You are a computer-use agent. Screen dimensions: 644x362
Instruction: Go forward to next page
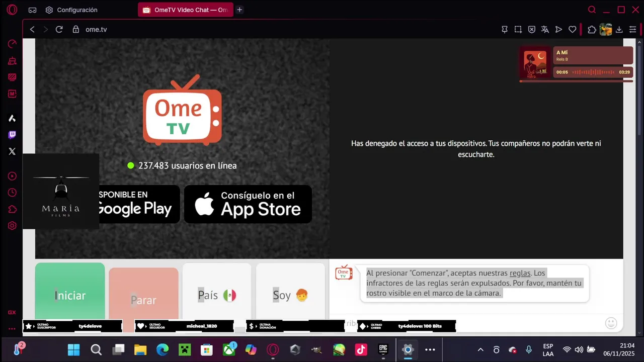45,29
